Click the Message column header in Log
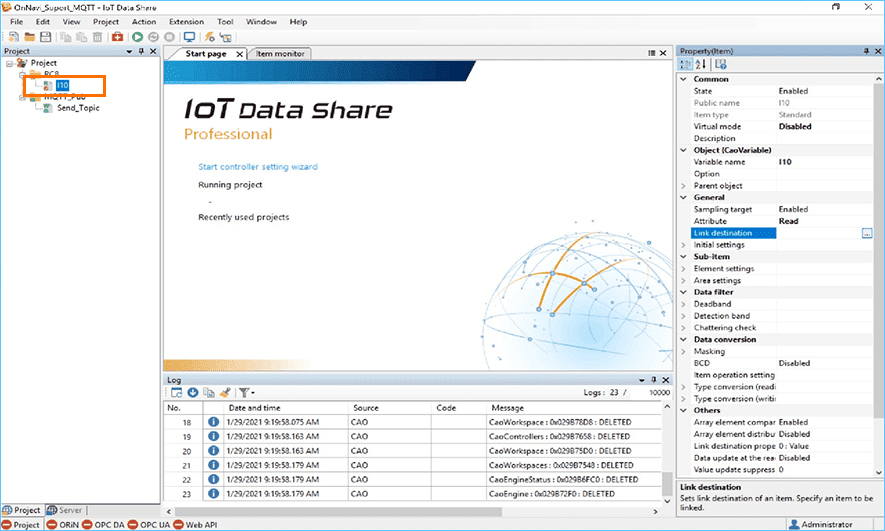This screenshot has height=531, width=885. [x=573, y=407]
